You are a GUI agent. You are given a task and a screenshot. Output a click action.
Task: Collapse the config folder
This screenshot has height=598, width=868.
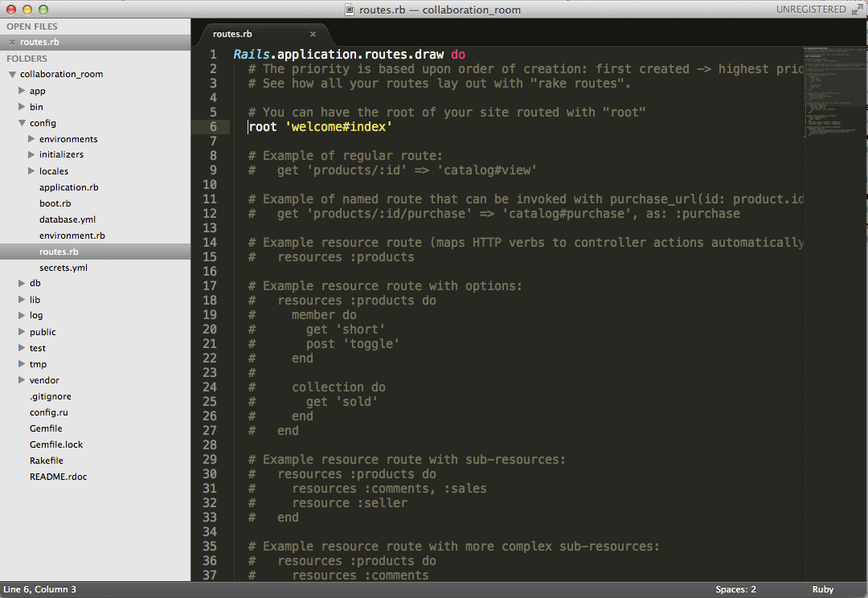point(22,123)
